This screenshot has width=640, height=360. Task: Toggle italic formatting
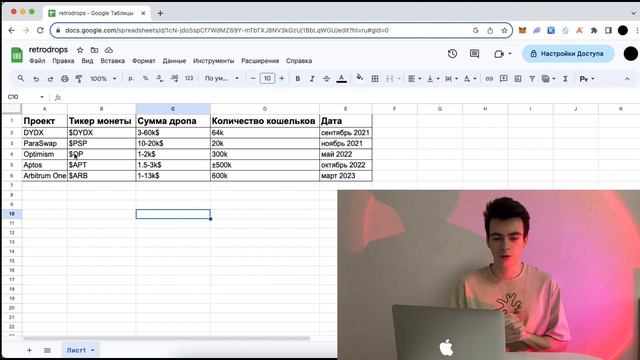pos(312,79)
